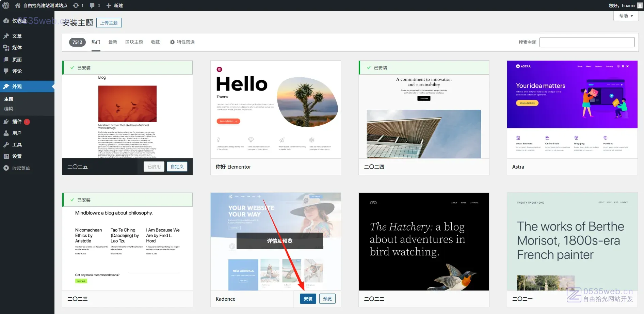Image resolution: width=644 pixels, height=314 pixels.
Task: Switch to the 区块主题 tab
Action: (134, 42)
